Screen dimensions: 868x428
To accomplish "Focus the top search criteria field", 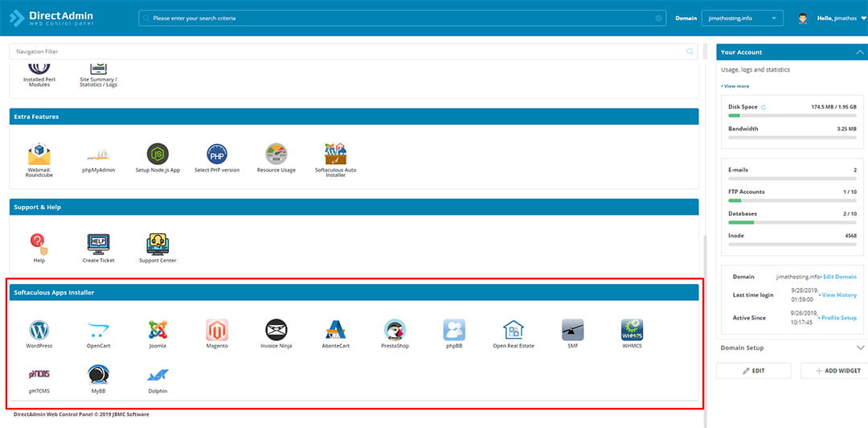I will [403, 19].
